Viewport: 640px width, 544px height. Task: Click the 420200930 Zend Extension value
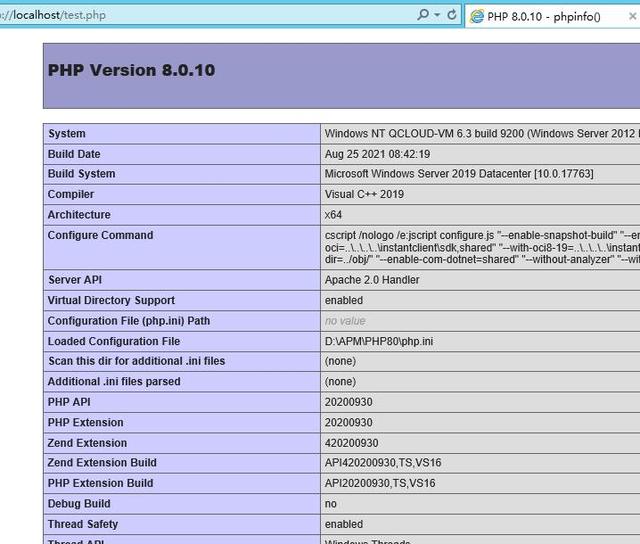[x=351, y=443]
